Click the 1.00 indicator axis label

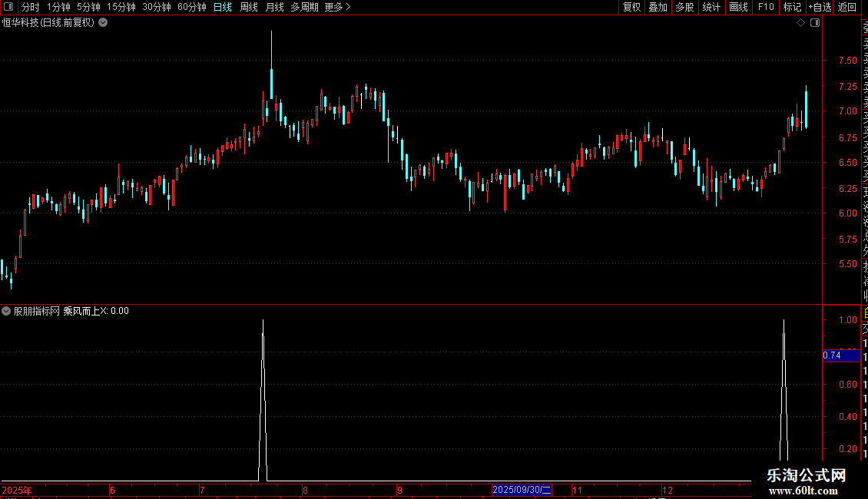(847, 320)
